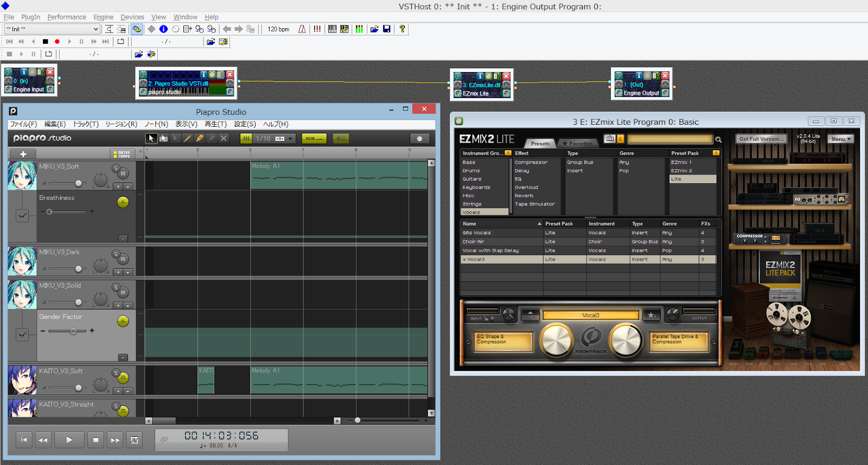This screenshot has width=868, height=465.
Task: Open VSTHost Devices menu
Action: (132, 17)
